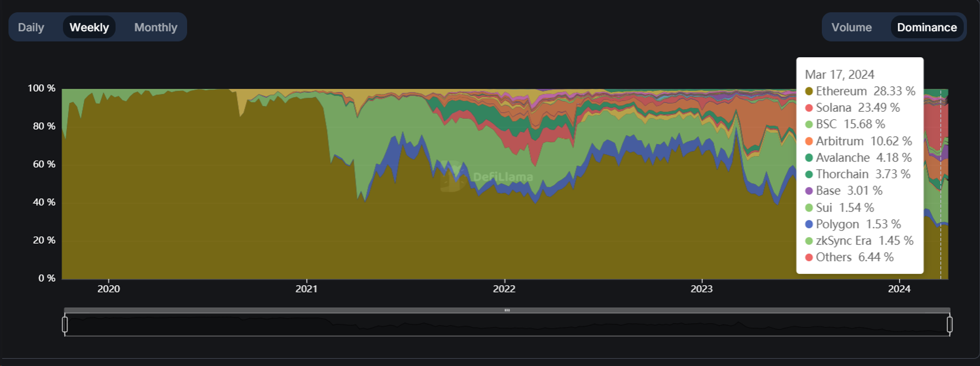Select the Dominance view option

927,27
